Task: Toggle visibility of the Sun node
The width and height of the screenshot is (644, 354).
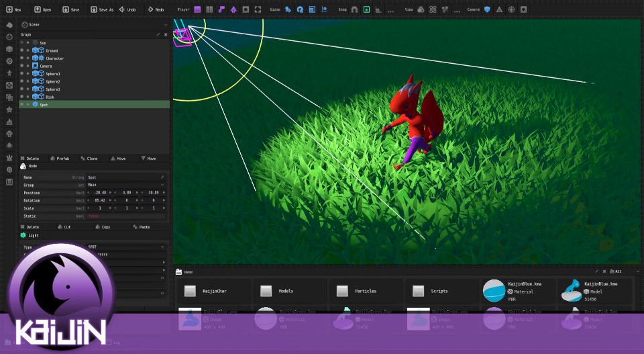Action: click(x=21, y=42)
